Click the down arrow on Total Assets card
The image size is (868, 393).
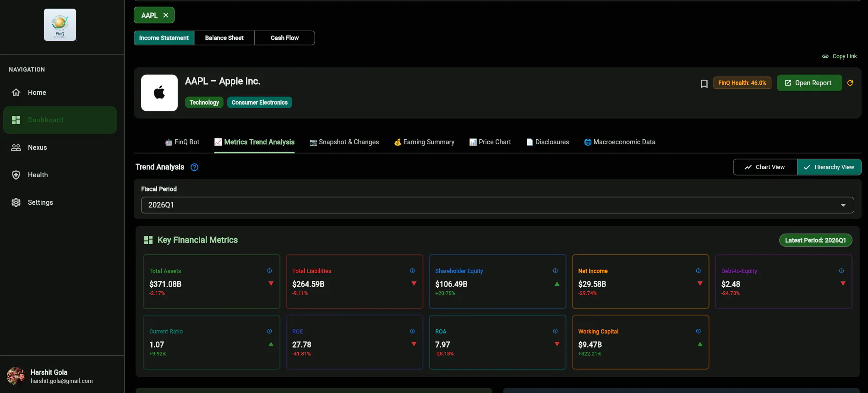[271, 284]
